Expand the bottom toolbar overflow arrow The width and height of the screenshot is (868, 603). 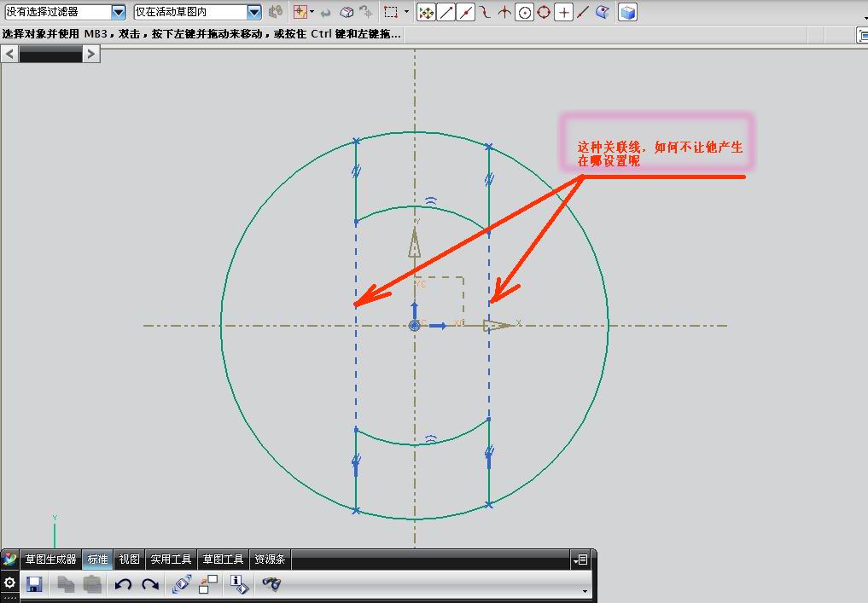[585, 591]
